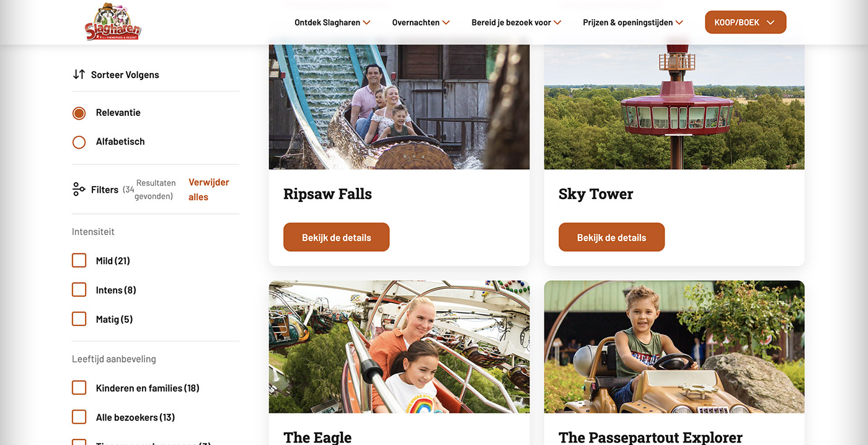Open the KOOP/BOEK dropdown button

[745, 22]
